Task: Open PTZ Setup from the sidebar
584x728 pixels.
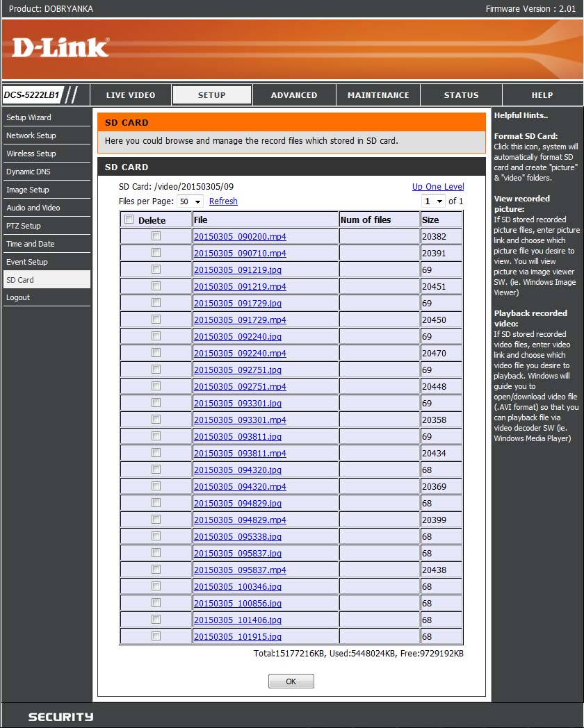Action: (24, 226)
